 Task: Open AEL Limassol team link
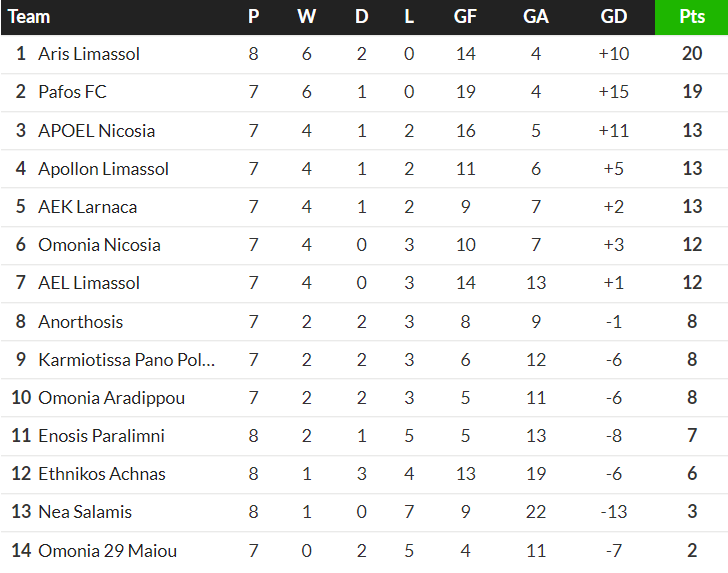(x=89, y=283)
